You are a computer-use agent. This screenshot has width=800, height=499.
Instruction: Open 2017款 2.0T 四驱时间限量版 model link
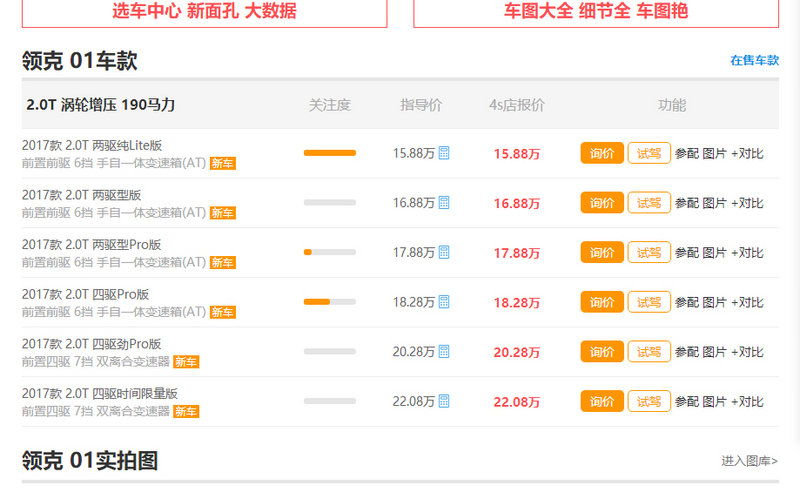tap(99, 393)
